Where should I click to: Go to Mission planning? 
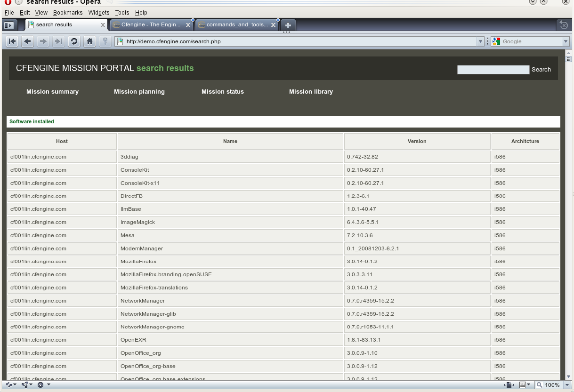click(x=139, y=92)
